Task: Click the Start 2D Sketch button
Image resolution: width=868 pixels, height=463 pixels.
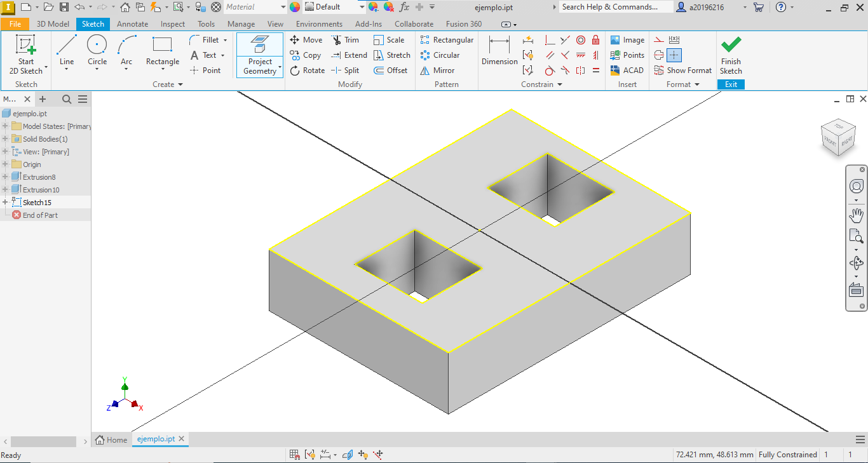Action: [x=26, y=55]
